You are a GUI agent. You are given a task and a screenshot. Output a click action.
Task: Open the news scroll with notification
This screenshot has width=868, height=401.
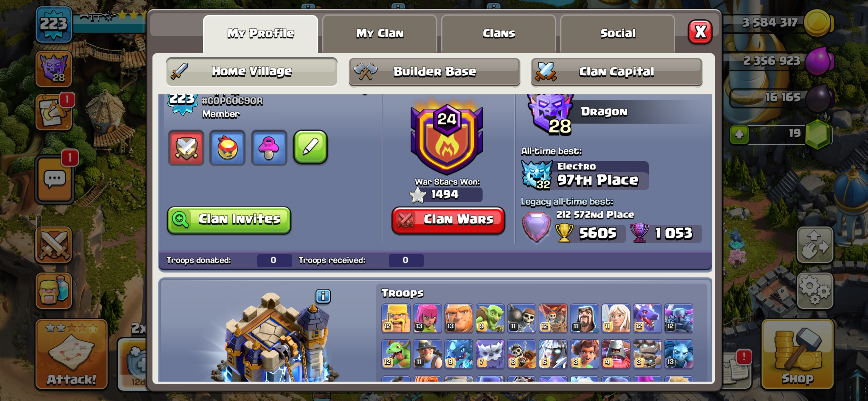click(x=54, y=113)
